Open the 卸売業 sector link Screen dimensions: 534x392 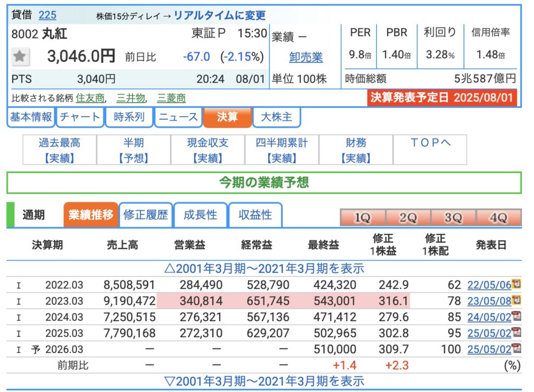(306, 57)
